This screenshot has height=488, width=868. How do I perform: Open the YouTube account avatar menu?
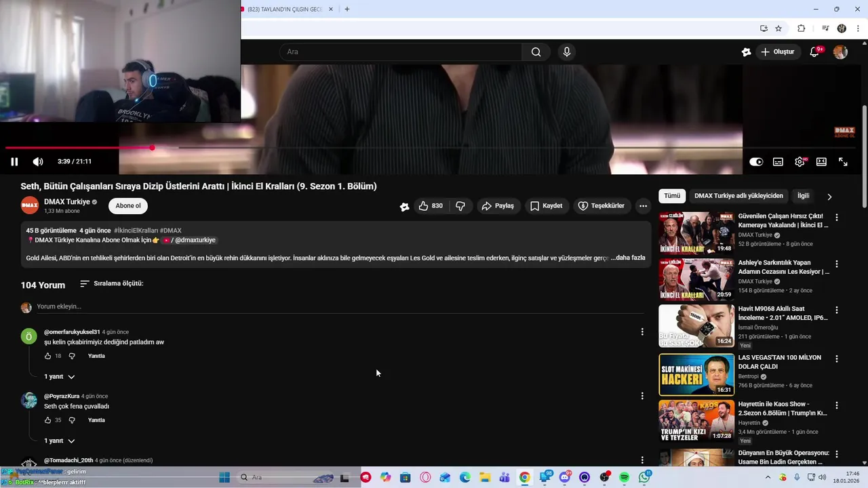pyautogui.click(x=840, y=52)
